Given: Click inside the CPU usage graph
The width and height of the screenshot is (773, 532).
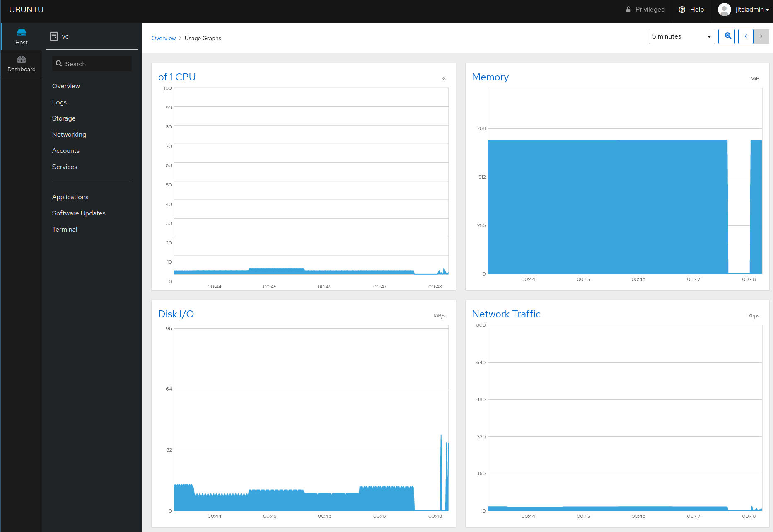Looking at the screenshot, I should [x=311, y=181].
